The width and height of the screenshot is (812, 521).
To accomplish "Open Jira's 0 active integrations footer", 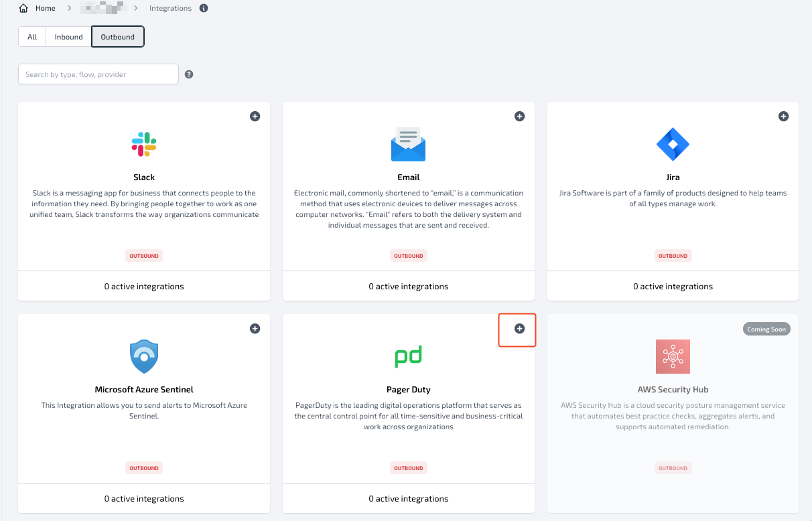I will click(x=673, y=286).
